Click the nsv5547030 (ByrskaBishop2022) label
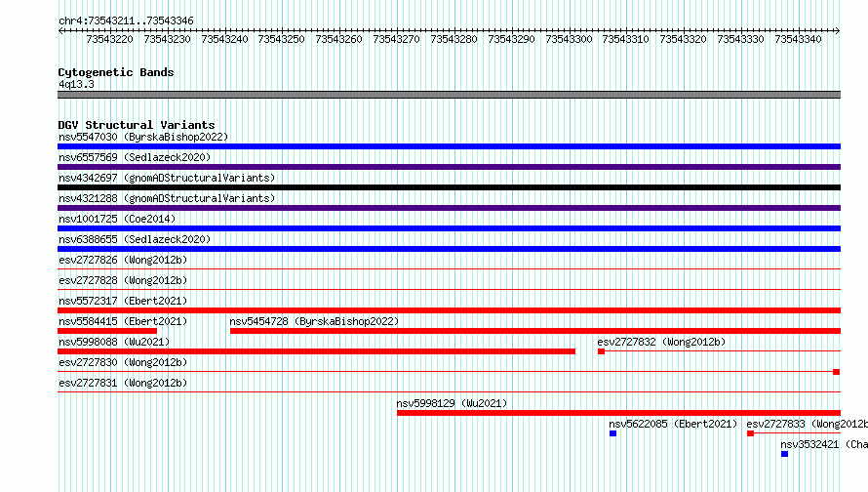This screenshot has width=868, height=492. pos(143,137)
